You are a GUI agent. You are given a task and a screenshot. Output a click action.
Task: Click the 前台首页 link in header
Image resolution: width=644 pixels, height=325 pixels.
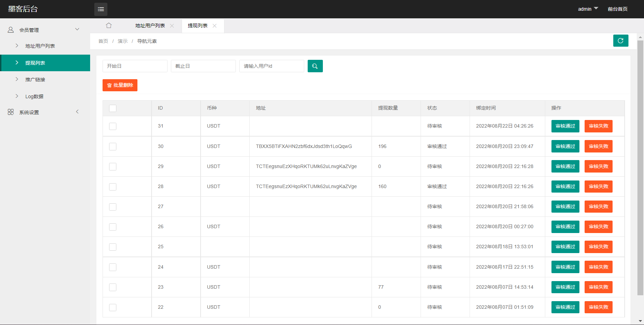click(x=617, y=9)
